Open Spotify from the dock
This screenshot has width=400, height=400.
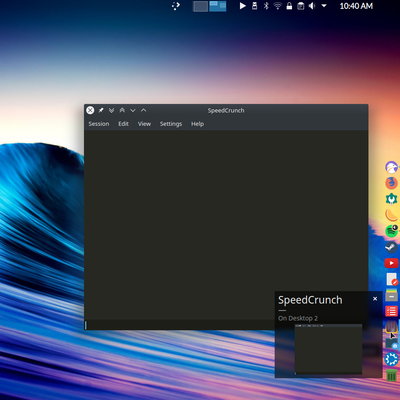point(391,231)
